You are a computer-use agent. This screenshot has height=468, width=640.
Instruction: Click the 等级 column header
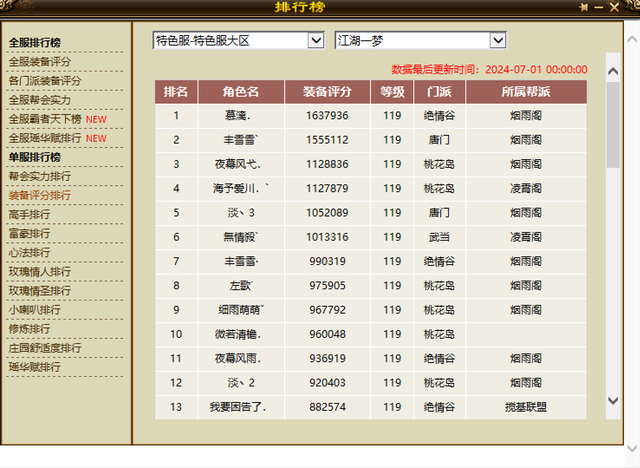pos(392,92)
